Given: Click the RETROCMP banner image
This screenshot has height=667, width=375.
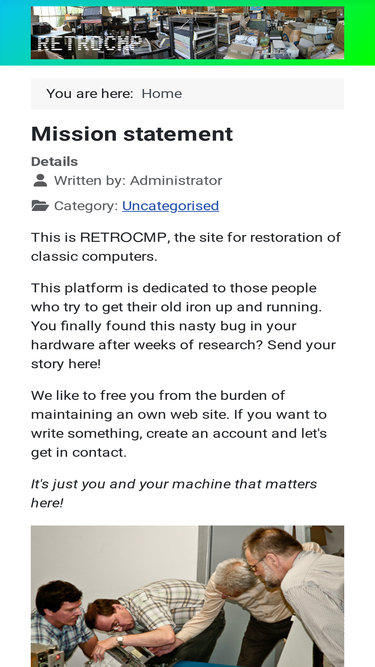Looking at the screenshot, I should click(x=188, y=33).
